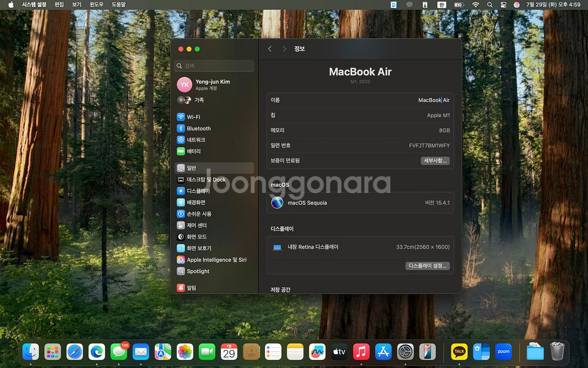Select 일반 in the settings sidebar
The height and width of the screenshot is (368, 588).
[x=214, y=168]
